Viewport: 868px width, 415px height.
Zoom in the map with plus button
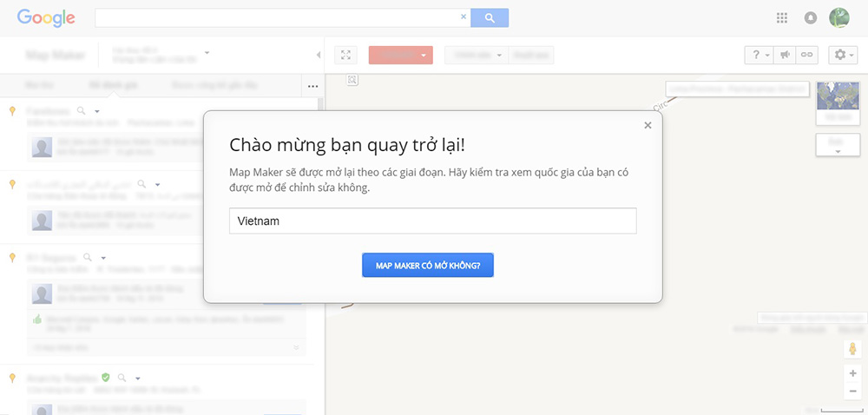(x=852, y=373)
